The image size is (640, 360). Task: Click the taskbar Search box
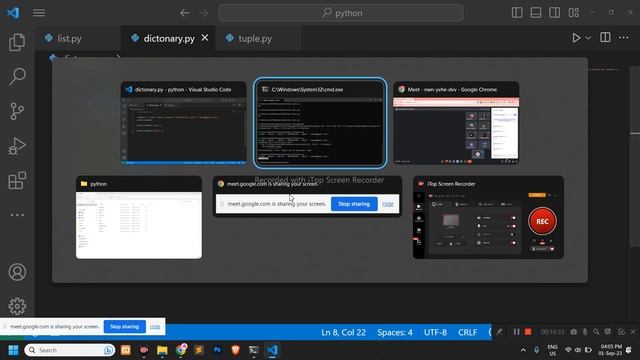70,350
